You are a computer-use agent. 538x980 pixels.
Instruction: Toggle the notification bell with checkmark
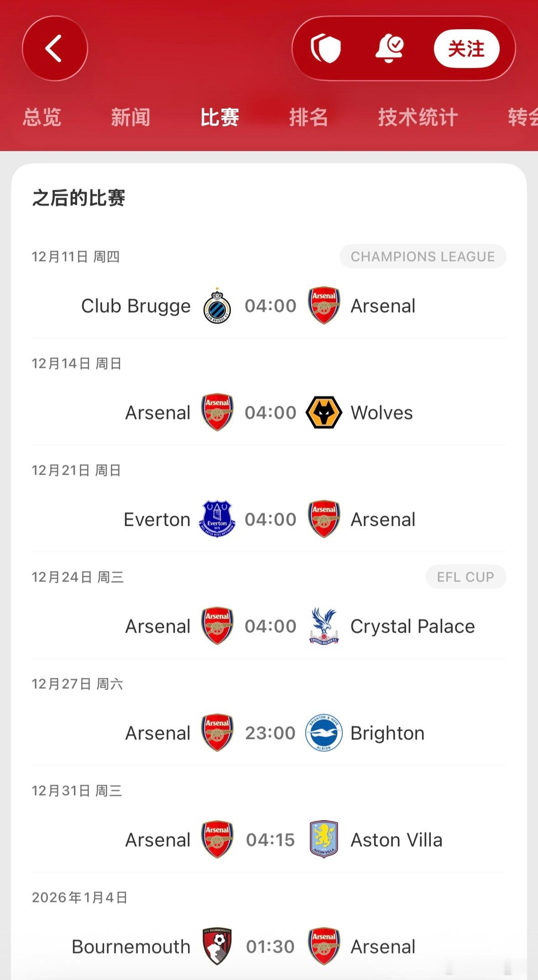pyautogui.click(x=389, y=48)
